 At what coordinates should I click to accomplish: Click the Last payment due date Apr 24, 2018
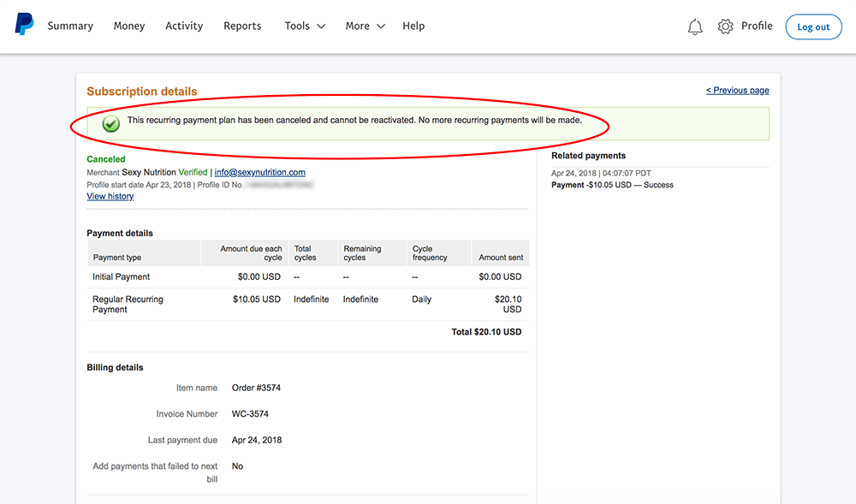coord(257,440)
